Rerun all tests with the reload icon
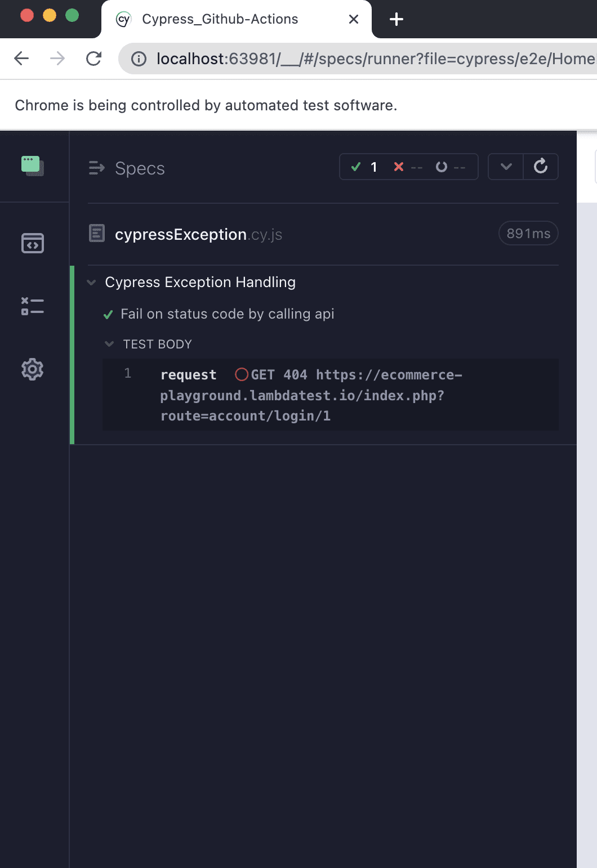The image size is (597, 868). click(x=541, y=167)
